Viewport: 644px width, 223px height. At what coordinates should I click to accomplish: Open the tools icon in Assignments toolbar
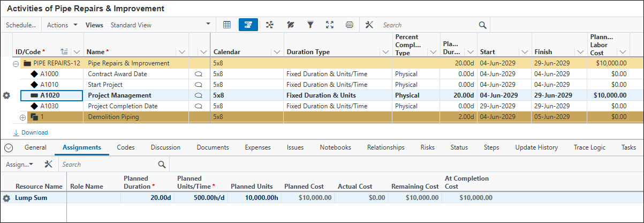click(x=48, y=164)
